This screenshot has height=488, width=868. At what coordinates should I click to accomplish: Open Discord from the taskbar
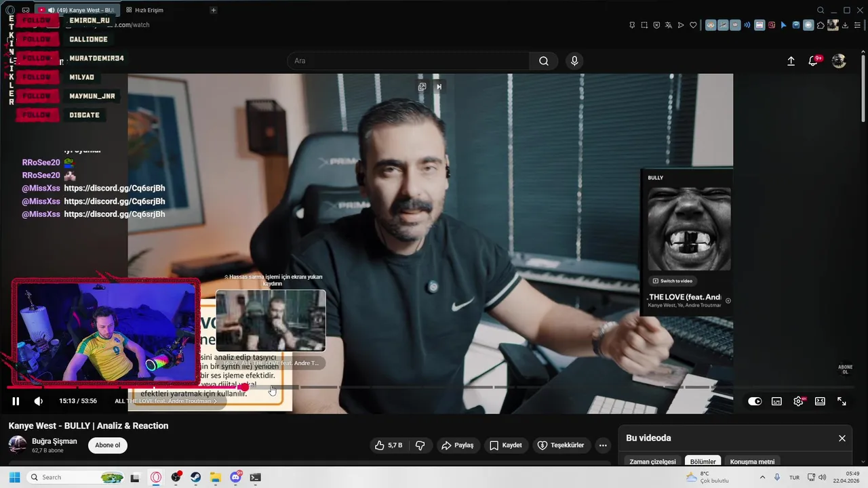235,477
